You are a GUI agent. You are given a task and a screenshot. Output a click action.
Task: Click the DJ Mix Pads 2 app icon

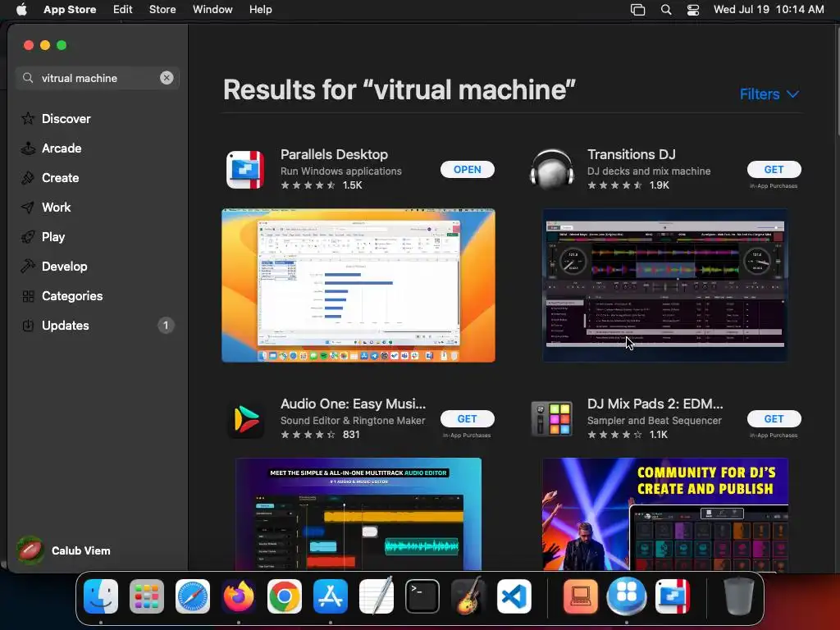click(552, 419)
